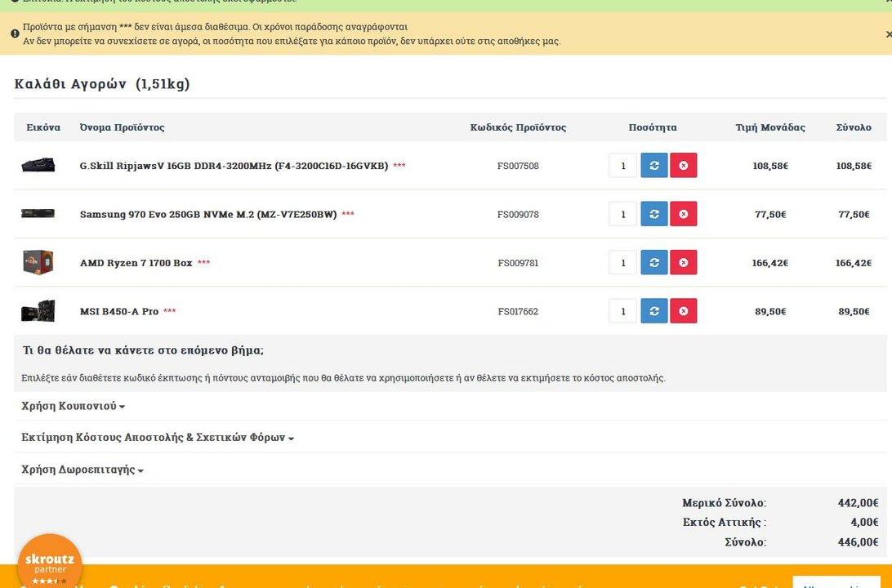Click G.Skill RAM product thumbnail
This screenshot has width=892, height=588.
tap(38, 166)
